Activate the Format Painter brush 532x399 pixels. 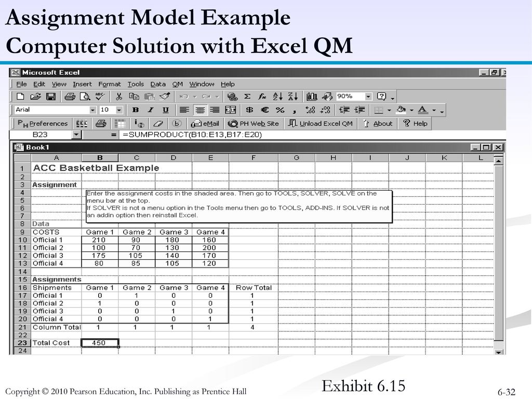165,97
